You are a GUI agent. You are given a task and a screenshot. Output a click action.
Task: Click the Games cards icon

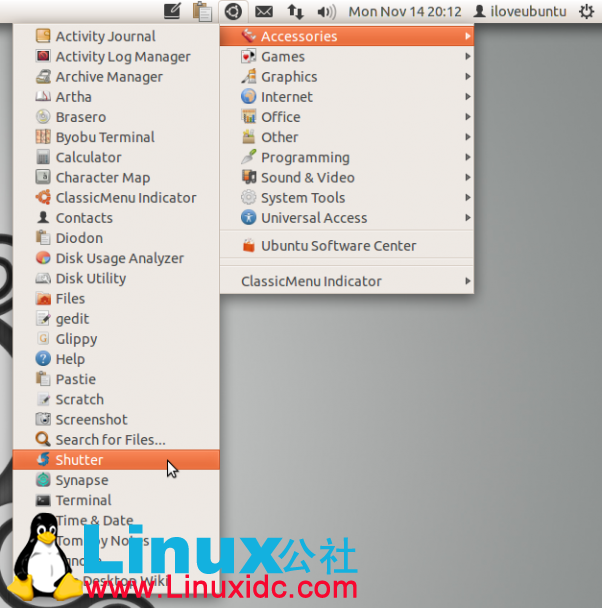pyautogui.click(x=248, y=57)
